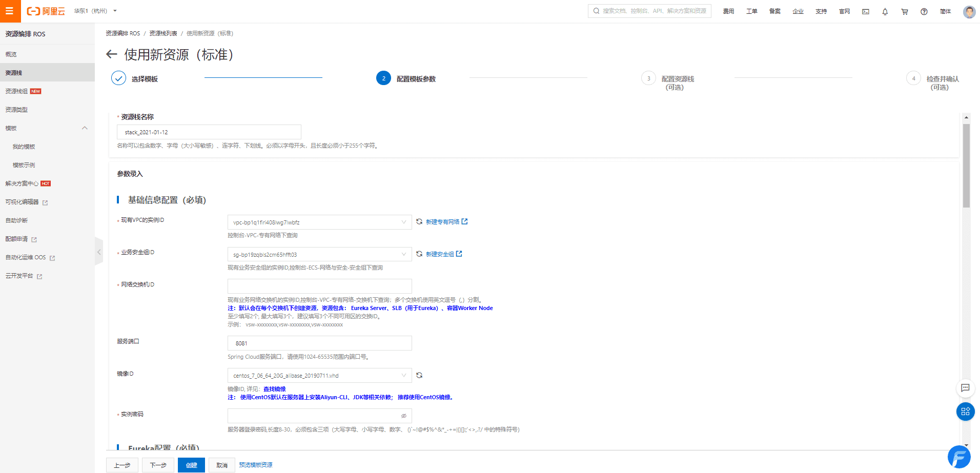Open the 支持 top menu
Image resolution: width=980 pixels, height=473 pixels.
tap(821, 11)
